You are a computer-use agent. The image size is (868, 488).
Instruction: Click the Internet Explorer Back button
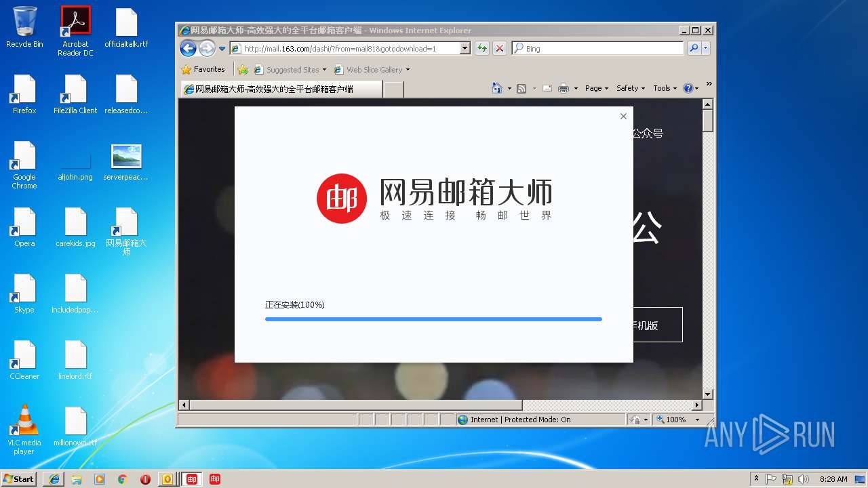coord(188,48)
